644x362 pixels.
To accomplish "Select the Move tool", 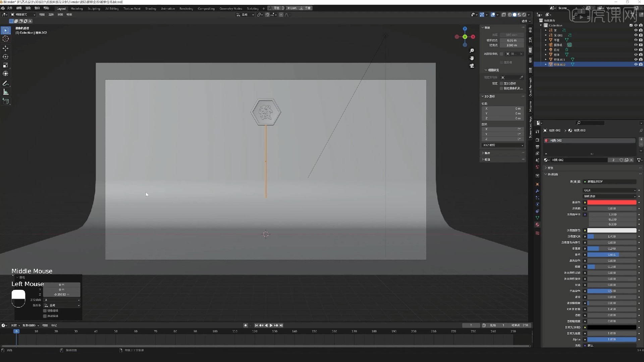I will pos(6,49).
